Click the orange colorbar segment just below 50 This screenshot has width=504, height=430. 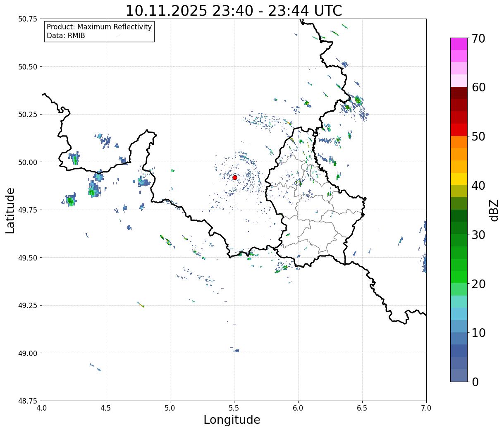pyautogui.click(x=459, y=142)
